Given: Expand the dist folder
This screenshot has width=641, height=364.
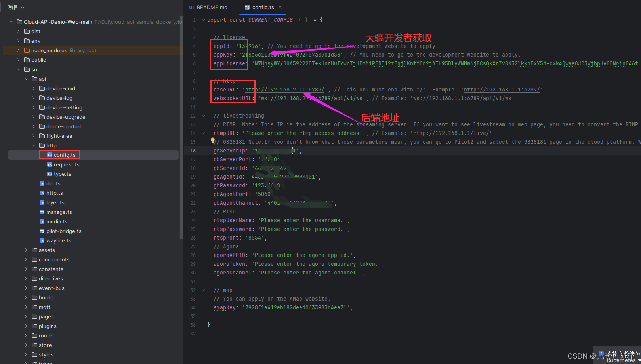Looking at the screenshot, I should pos(19,31).
